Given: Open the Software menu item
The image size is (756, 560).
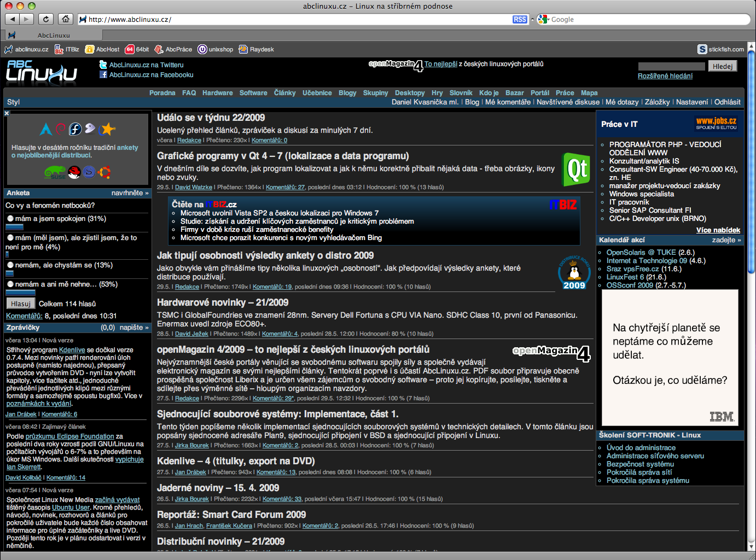Looking at the screenshot, I should tap(253, 93).
